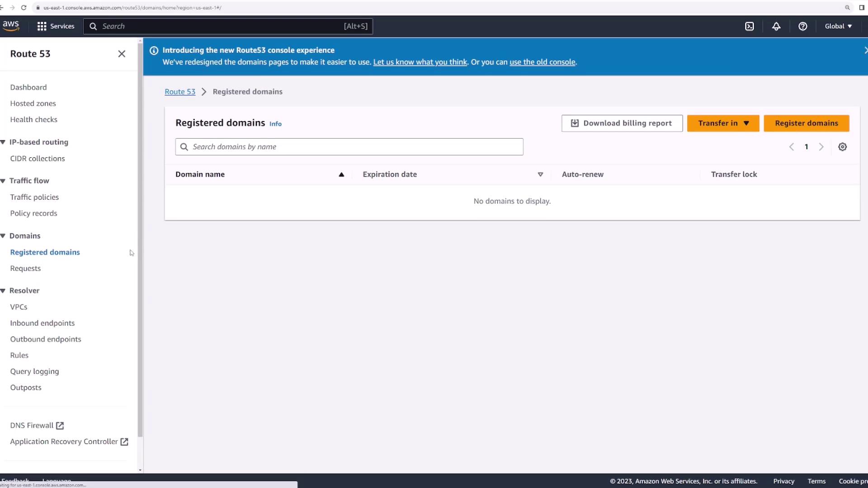The width and height of the screenshot is (868, 488).
Task: Close the Route 53 sidebar
Action: click(x=122, y=54)
